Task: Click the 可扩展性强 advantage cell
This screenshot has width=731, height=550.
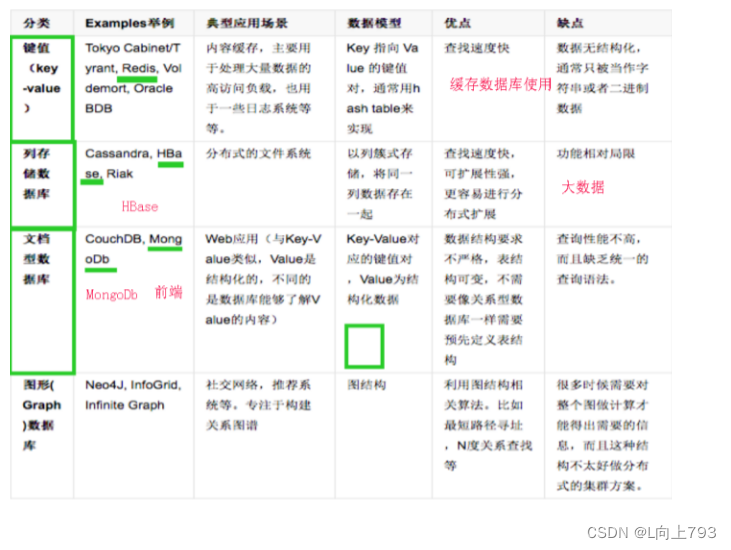Action: (488, 184)
